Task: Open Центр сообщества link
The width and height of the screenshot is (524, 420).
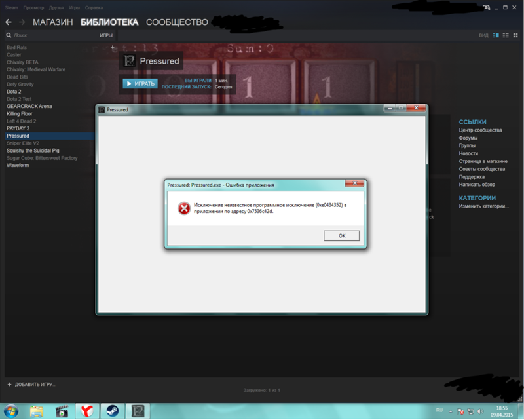Action: tap(480, 130)
